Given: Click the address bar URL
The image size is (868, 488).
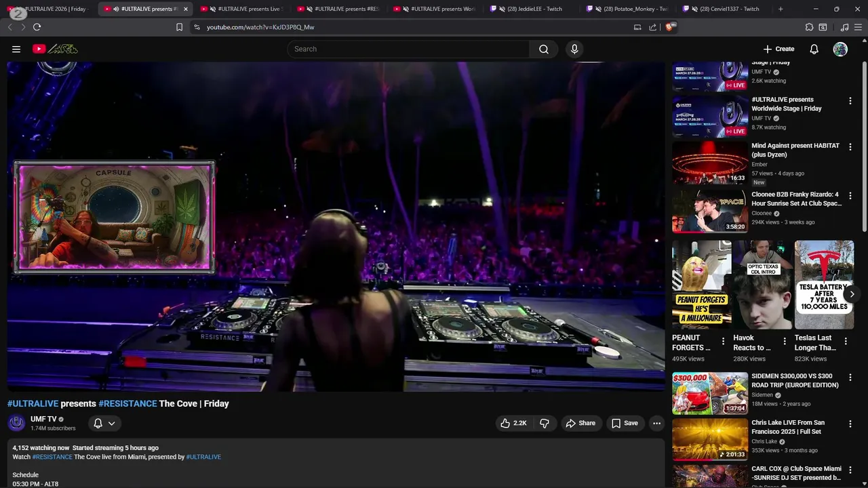Looking at the screenshot, I should pyautogui.click(x=260, y=27).
